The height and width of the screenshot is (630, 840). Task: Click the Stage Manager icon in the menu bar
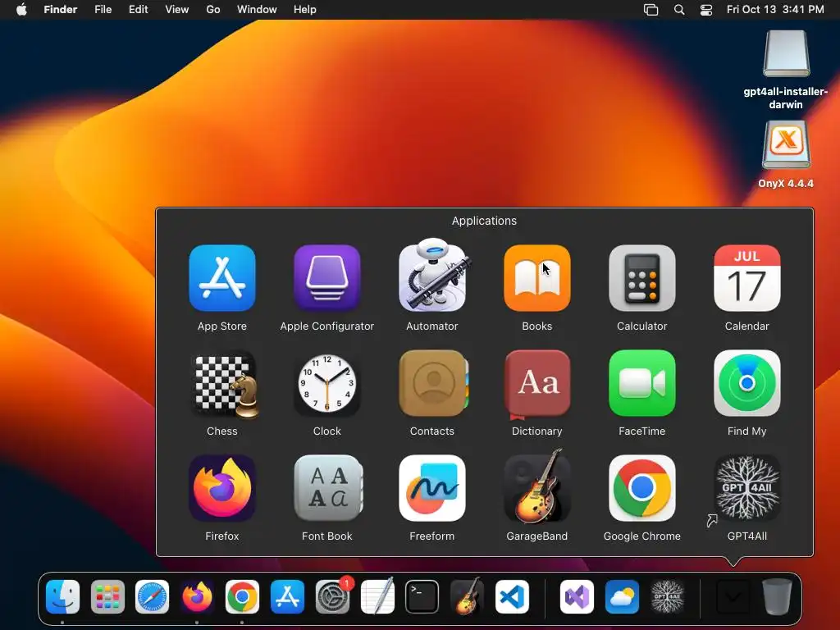pyautogui.click(x=651, y=10)
